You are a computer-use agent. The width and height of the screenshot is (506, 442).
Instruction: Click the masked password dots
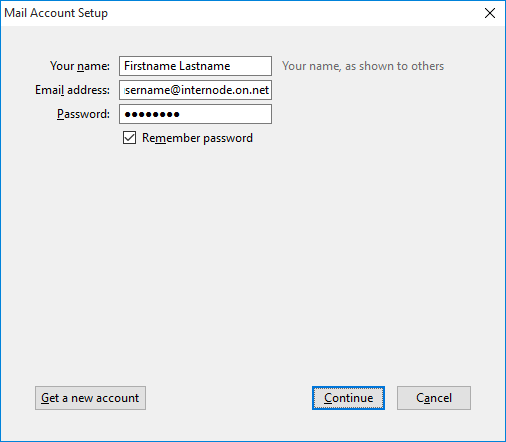tap(152, 114)
